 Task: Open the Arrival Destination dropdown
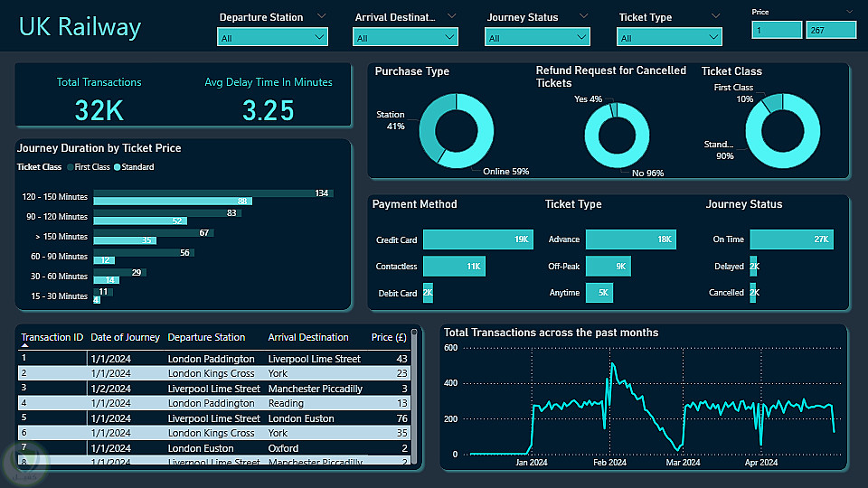click(405, 38)
